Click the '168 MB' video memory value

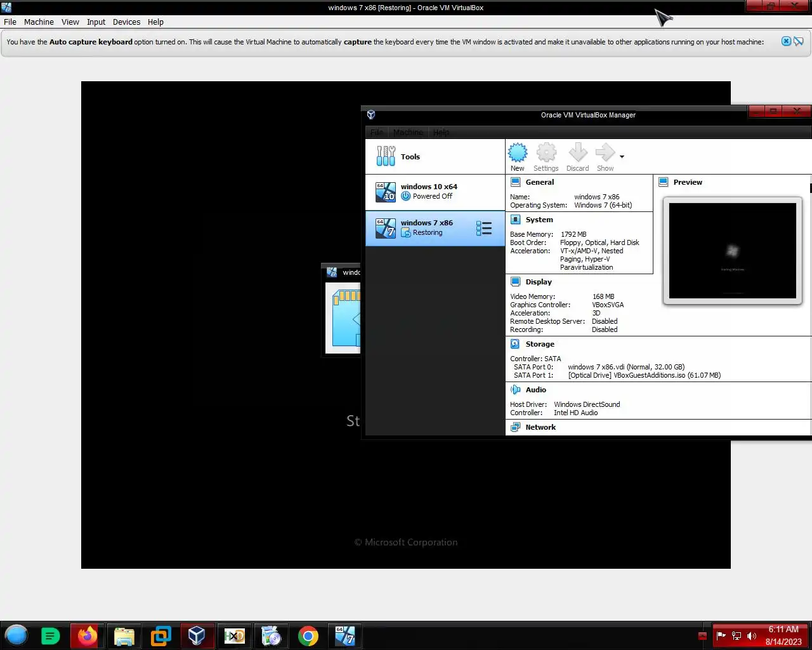click(x=603, y=296)
